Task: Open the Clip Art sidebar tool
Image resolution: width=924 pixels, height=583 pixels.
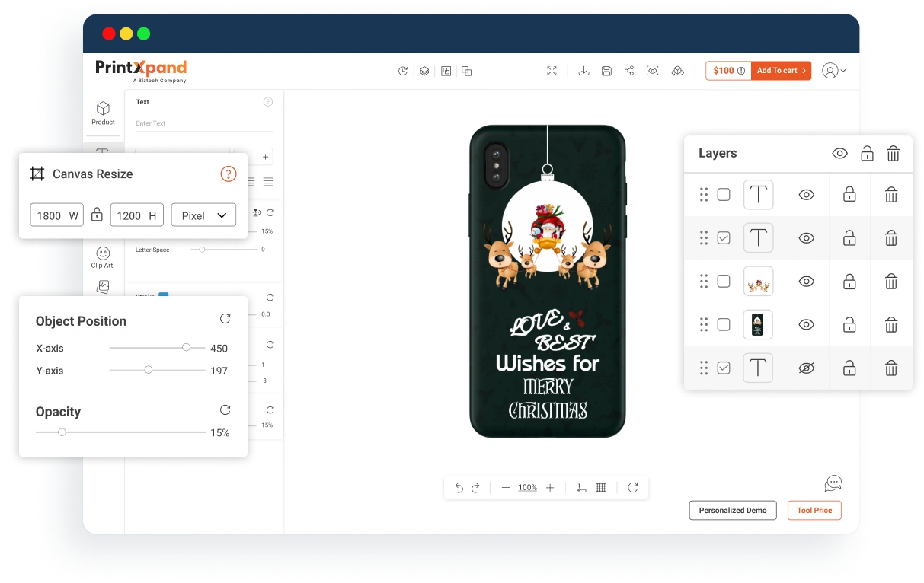Action: (102, 257)
